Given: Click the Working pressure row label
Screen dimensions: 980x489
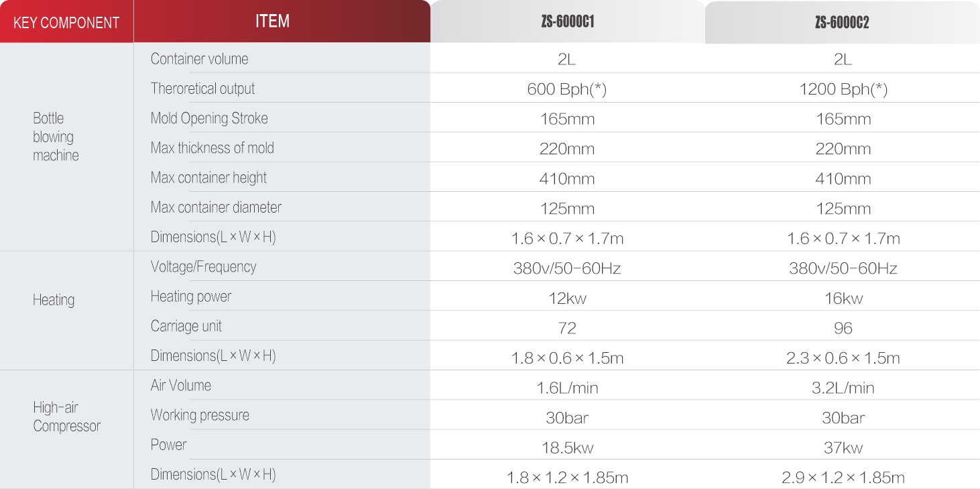Looking at the screenshot, I should coord(200,415).
